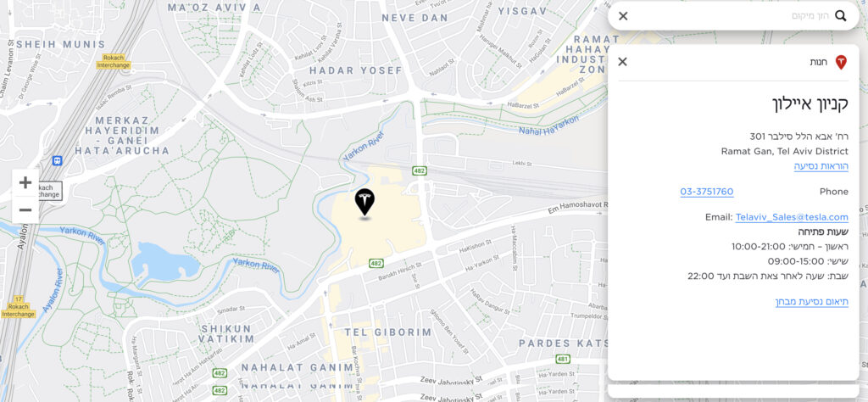Click the yellow Rokach Interchange label at top
The width and height of the screenshot is (868, 402).
[114, 61]
